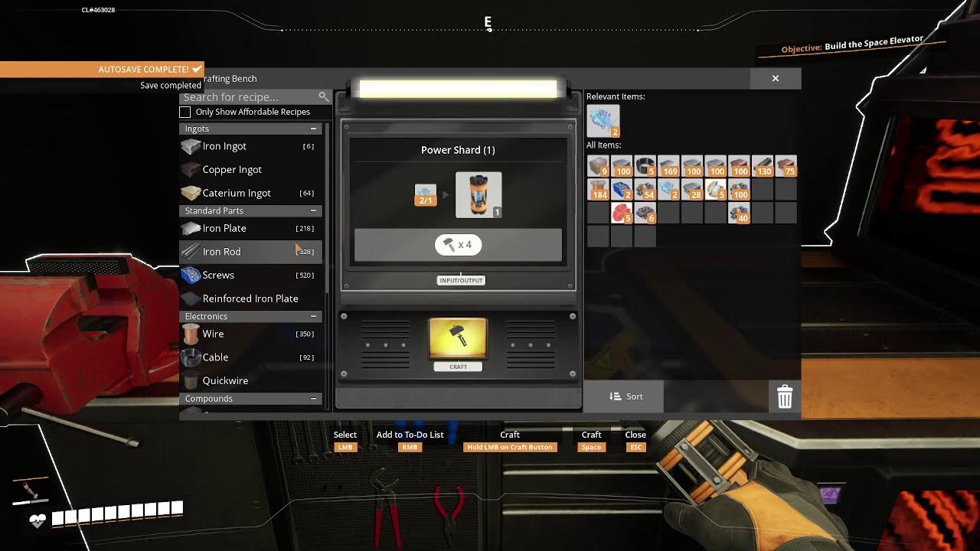
Task: Click the yellow Craft hammer button
Action: click(458, 338)
